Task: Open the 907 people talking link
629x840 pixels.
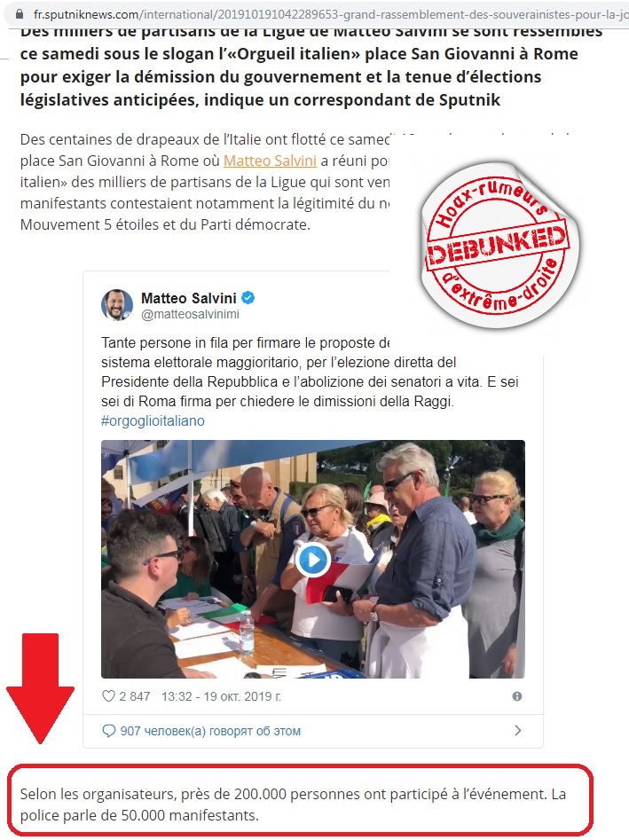Action: (x=210, y=731)
